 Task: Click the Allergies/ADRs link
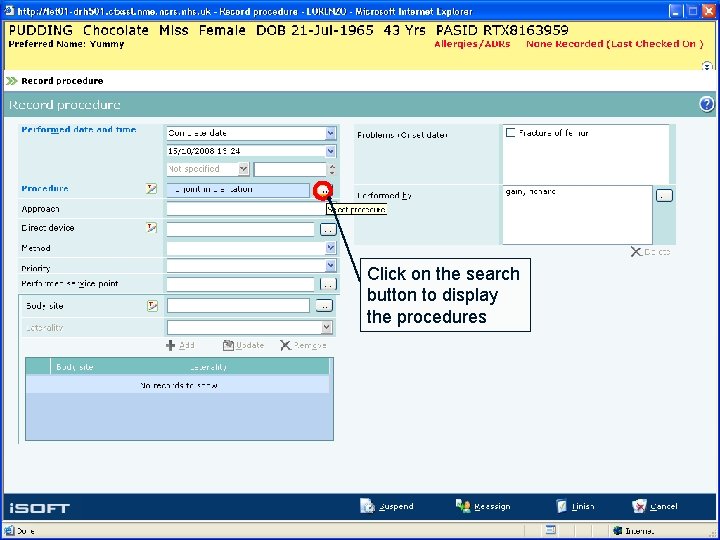[x=472, y=44]
